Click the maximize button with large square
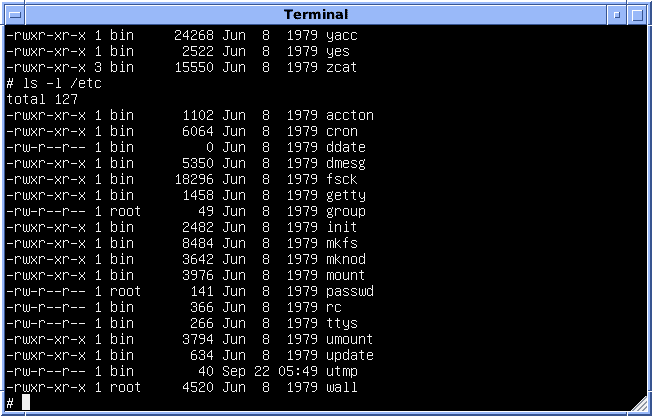 [637, 14]
